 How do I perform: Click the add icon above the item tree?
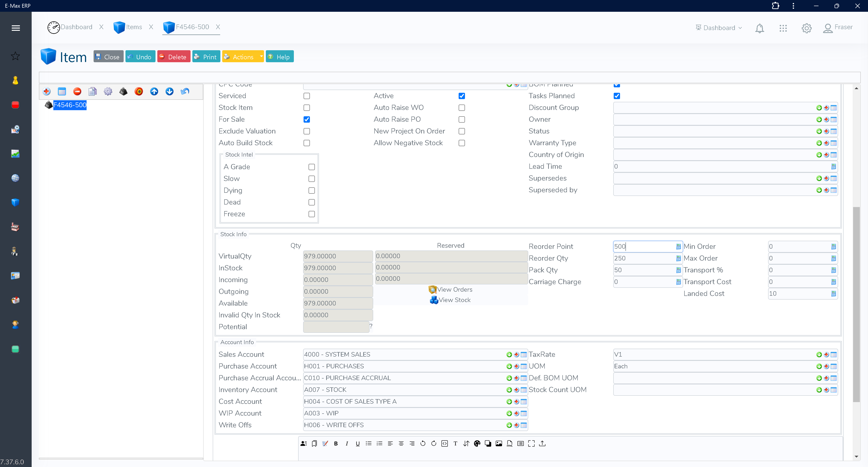click(47, 91)
